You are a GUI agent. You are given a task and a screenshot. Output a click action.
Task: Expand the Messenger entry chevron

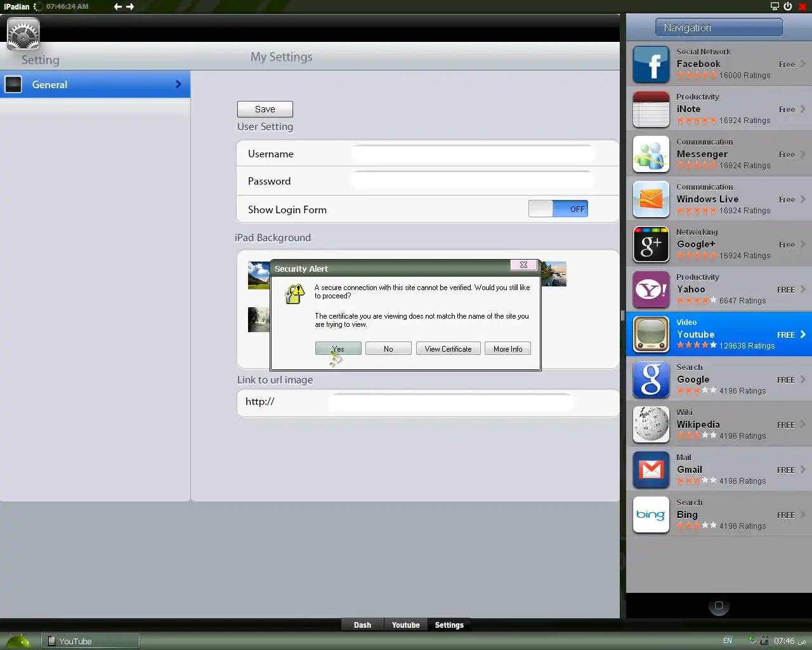coord(803,154)
